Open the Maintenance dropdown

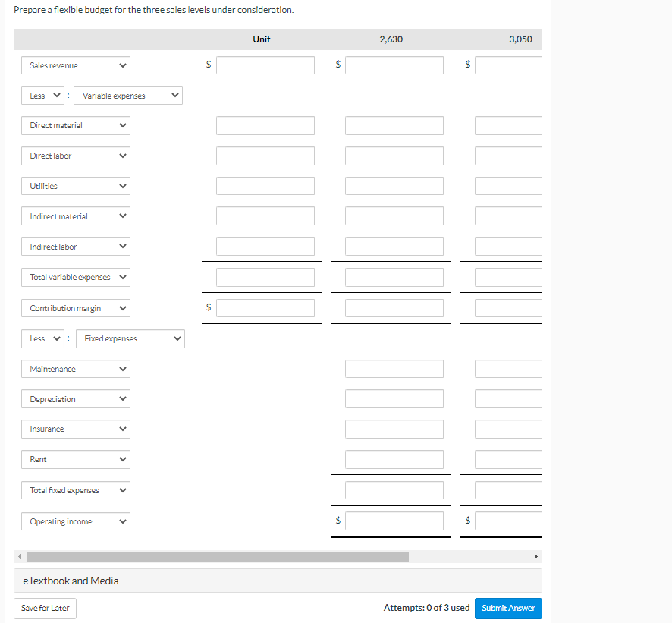tap(76, 369)
